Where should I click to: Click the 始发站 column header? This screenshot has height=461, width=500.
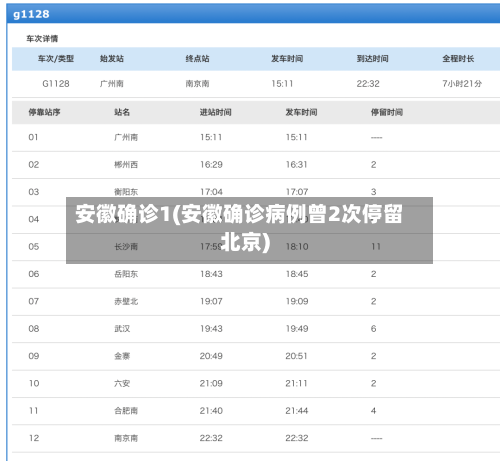[x=112, y=59]
